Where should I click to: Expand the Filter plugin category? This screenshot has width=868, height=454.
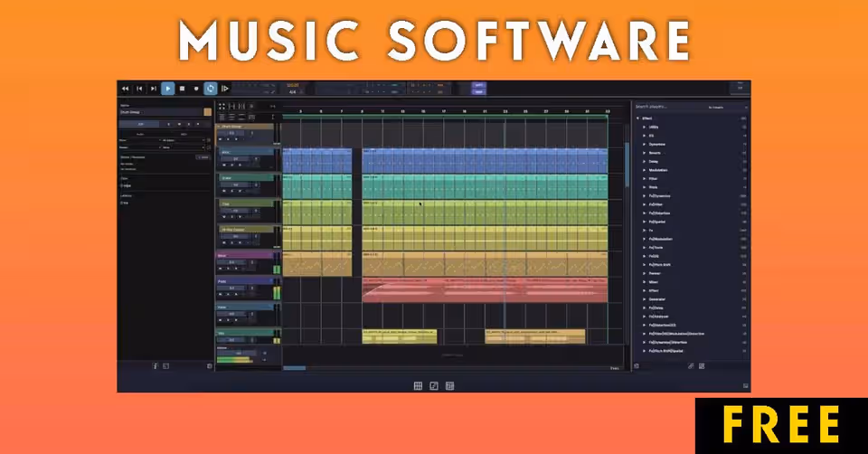[x=645, y=179]
